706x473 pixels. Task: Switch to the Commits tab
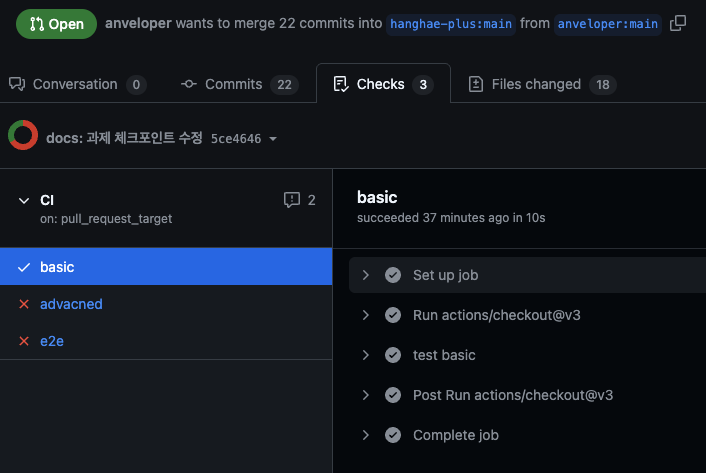tap(240, 84)
